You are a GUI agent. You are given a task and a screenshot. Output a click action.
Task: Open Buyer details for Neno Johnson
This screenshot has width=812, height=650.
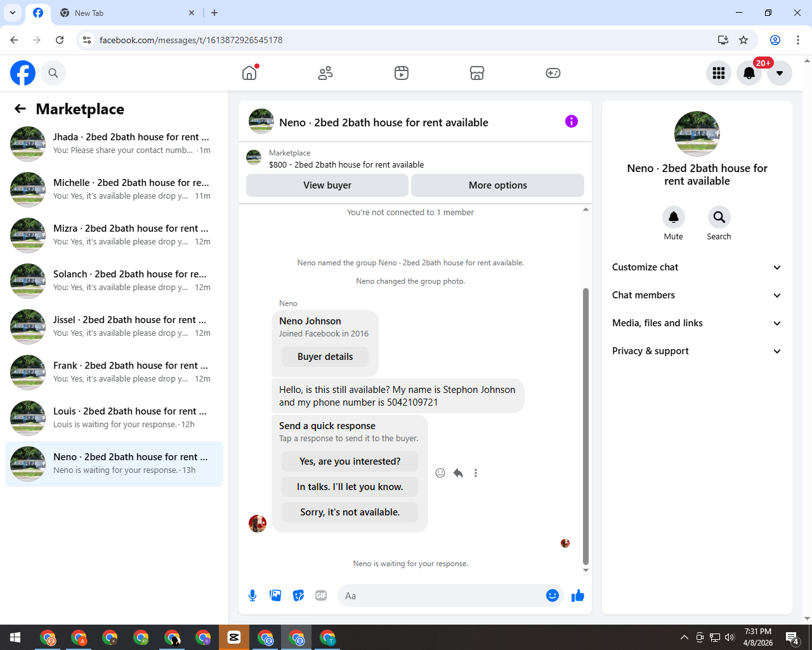pos(325,357)
